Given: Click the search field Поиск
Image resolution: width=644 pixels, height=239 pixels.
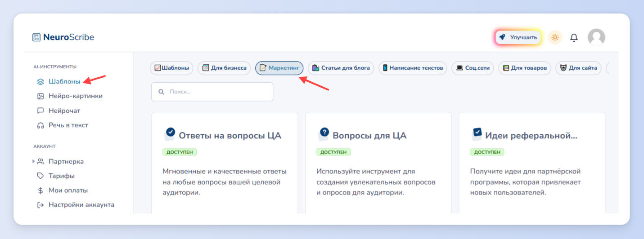Looking at the screenshot, I should click(212, 92).
